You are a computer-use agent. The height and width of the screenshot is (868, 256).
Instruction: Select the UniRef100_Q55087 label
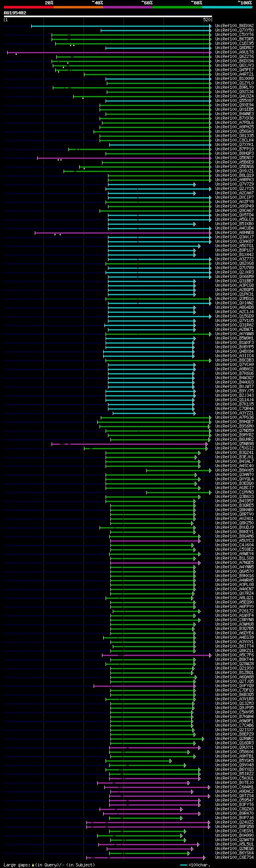click(x=234, y=101)
